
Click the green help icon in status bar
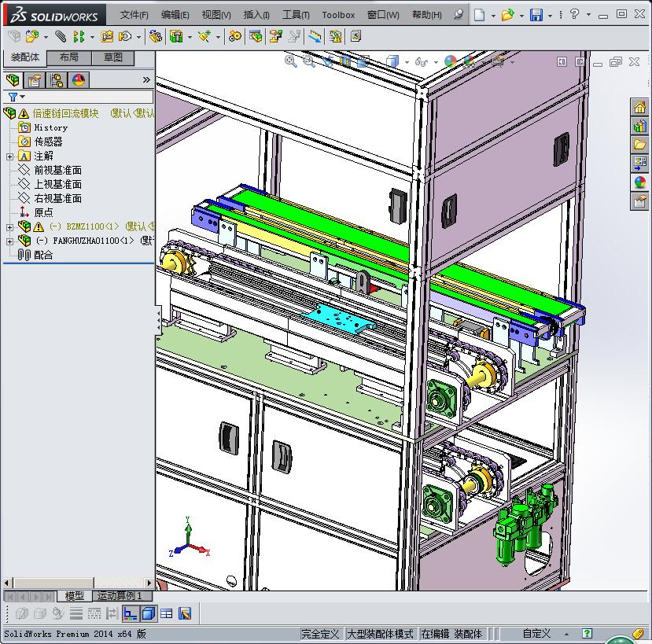587,634
